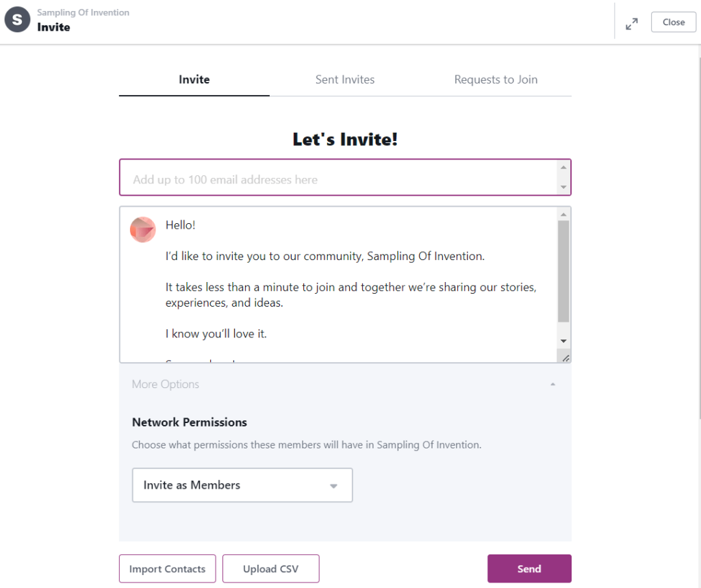Click the message scrollbar up arrow
Screen dimensions: 701x588
[x=563, y=215]
